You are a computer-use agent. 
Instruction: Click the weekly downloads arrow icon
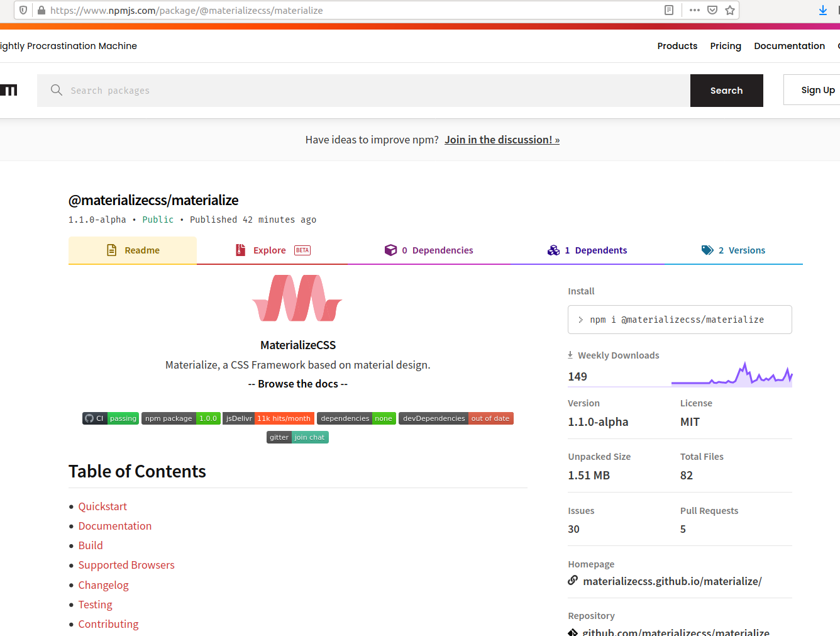tap(570, 355)
